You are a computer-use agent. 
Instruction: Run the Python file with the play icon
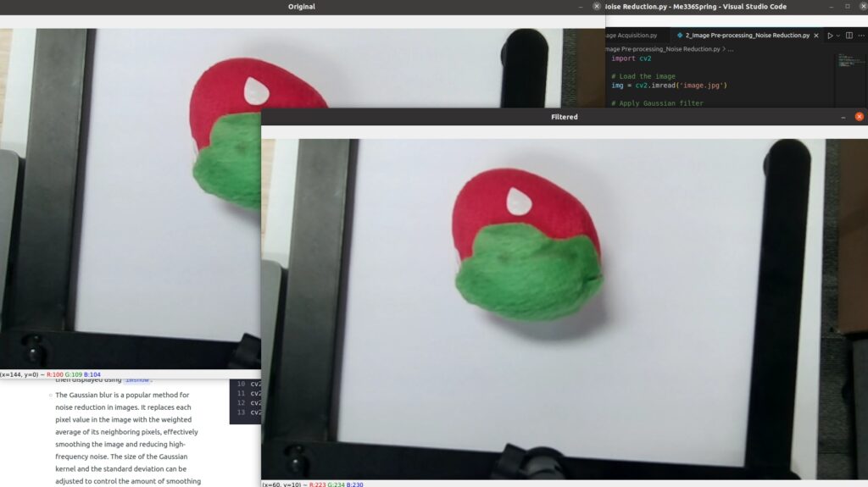coord(830,36)
